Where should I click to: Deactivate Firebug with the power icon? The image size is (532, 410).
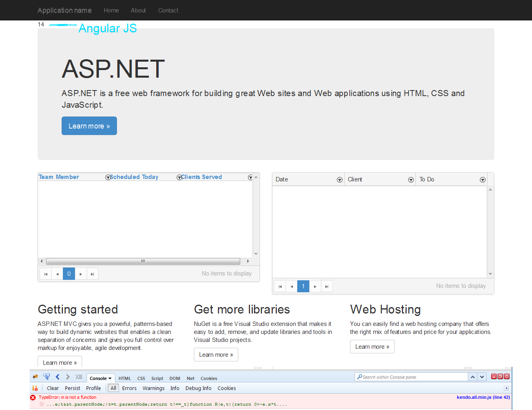pyautogui.click(x=507, y=376)
